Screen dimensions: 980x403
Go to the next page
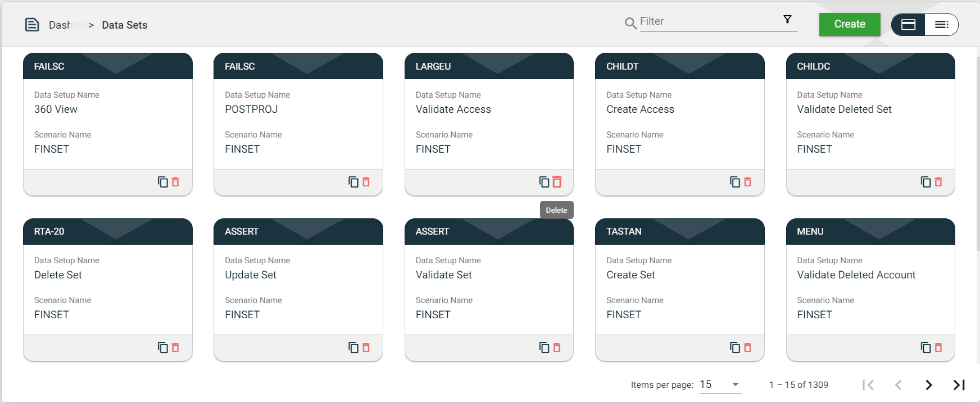point(928,384)
